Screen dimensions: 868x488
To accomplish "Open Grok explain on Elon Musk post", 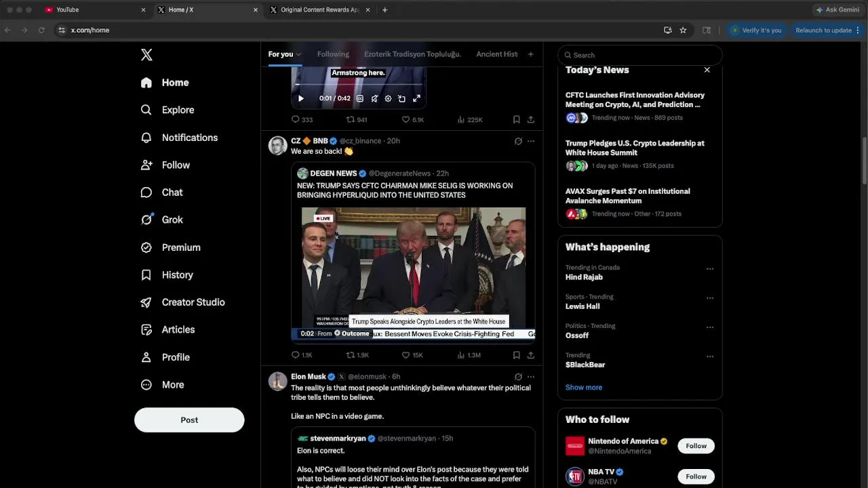I will [518, 377].
